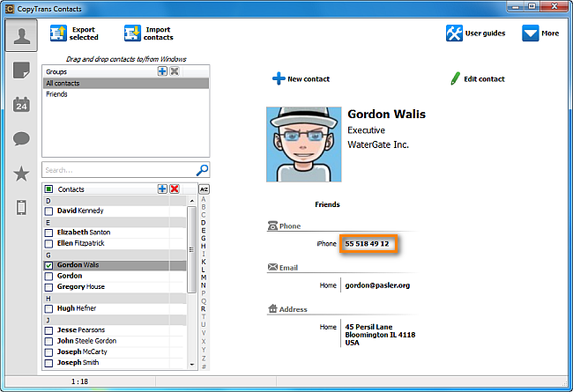Image resolution: width=573 pixels, height=392 pixels.
Task: Open the Messages speech bubble section
Action: click(21, 139)
